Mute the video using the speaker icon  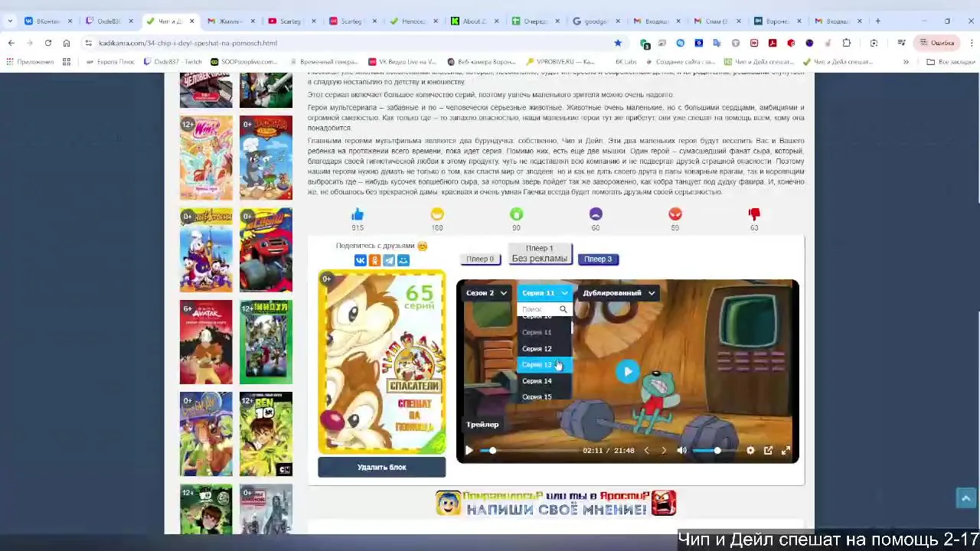[x=681, y=451]
